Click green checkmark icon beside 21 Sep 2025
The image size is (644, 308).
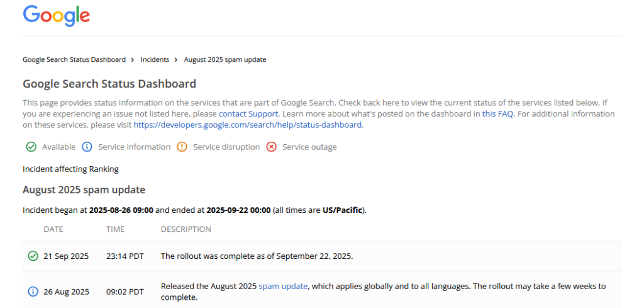33,256
